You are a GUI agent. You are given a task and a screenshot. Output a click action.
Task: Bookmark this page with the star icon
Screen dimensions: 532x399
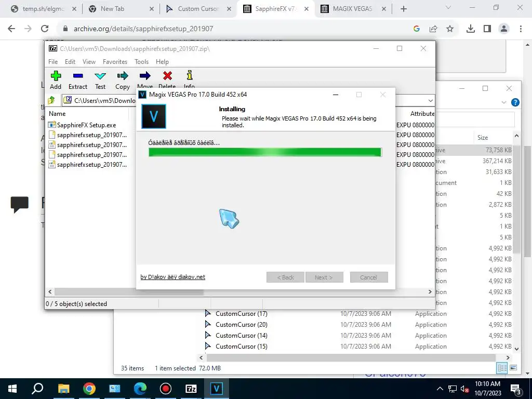pyautogui.click(x=450, y=29)
